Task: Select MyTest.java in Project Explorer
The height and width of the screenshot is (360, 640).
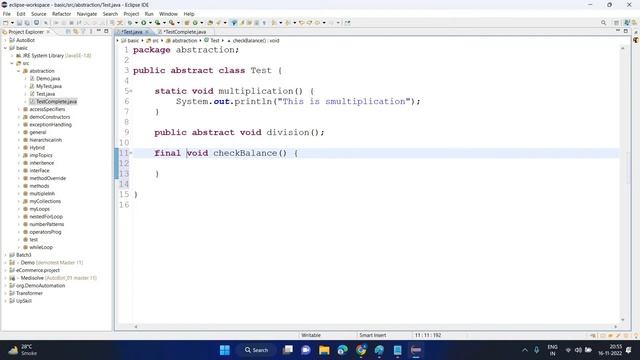Action: point(49,86)
